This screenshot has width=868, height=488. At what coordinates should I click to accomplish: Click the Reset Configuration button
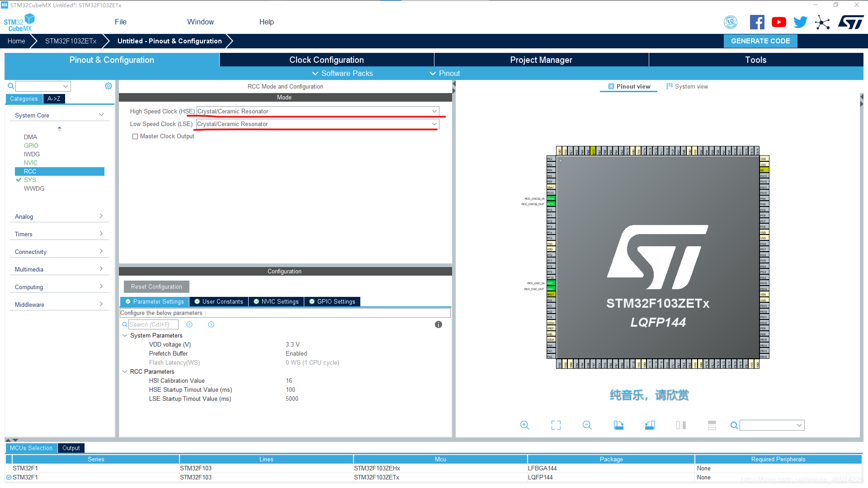pyautogui.click(x=156, y=286)
